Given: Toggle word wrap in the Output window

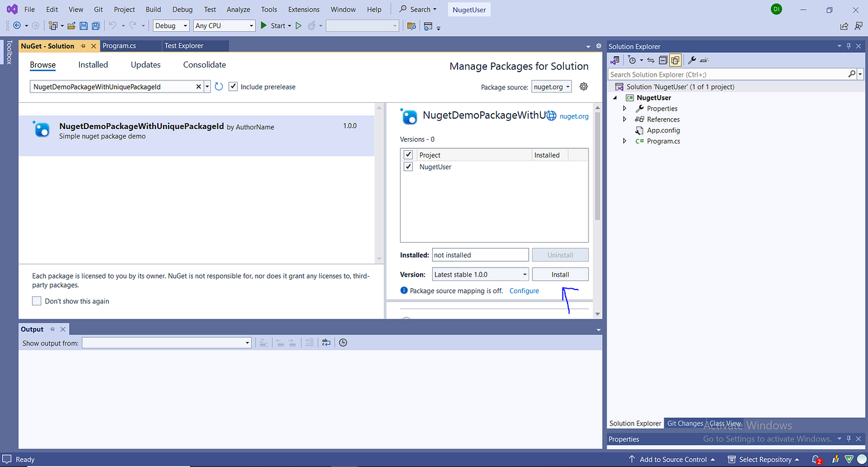Looking at the screenshot, I should (325, 342).
